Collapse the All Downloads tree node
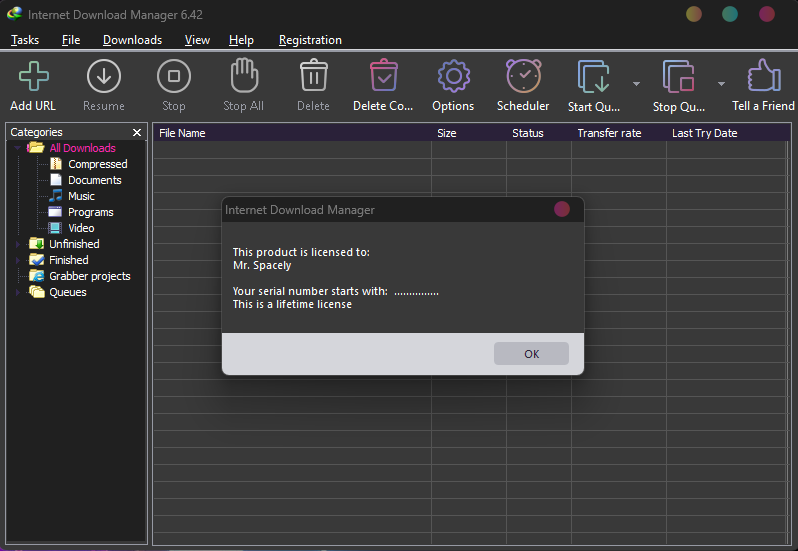Viewport: 798px width, 551px height. (18, 148)
